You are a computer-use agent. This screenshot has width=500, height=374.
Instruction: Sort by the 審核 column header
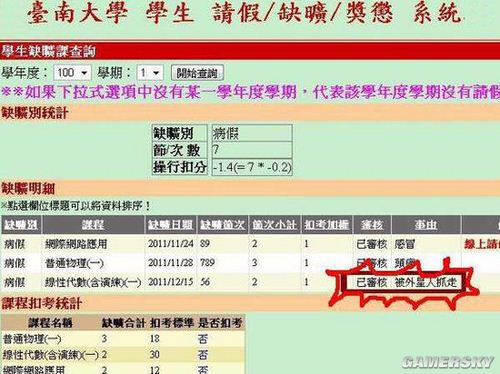click(x=372, y=225)
